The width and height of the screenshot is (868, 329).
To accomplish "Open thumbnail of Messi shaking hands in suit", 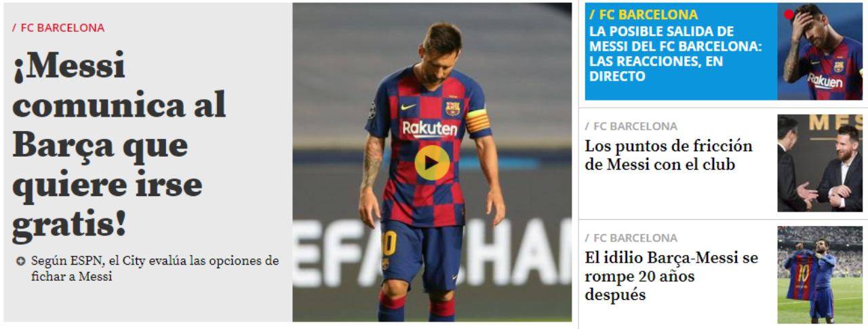I will [x=820, y=163].
